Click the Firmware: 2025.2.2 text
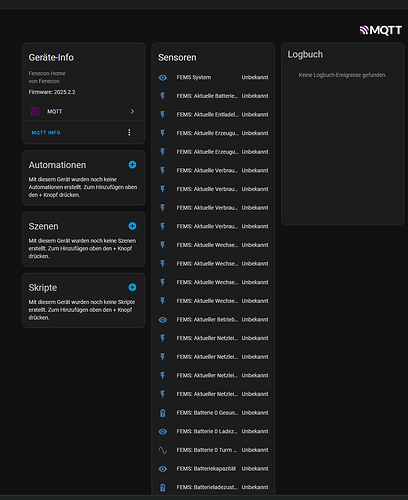The height and width of the screenshot is (500, 408). click(52, 92)
